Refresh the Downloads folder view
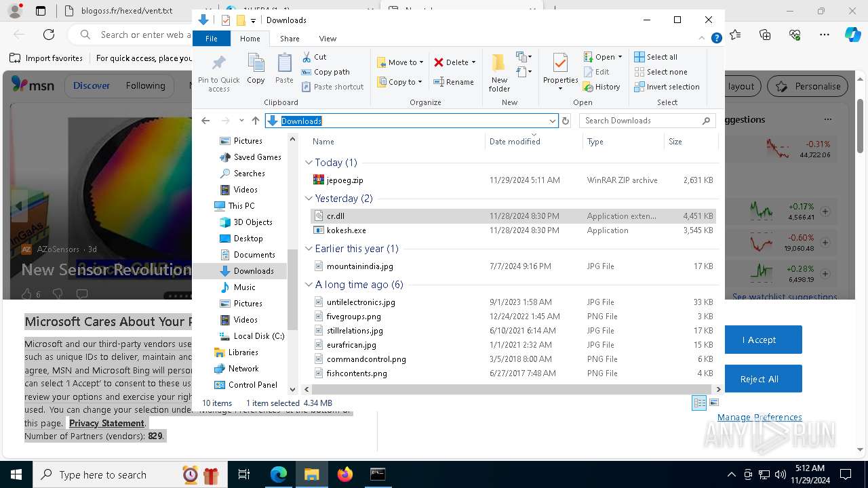 tap(566, 121)
